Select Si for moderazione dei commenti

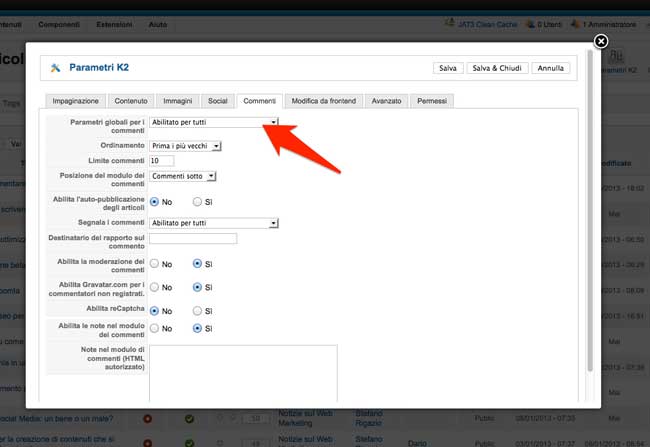pyautogui.click(x=197, y=264)
